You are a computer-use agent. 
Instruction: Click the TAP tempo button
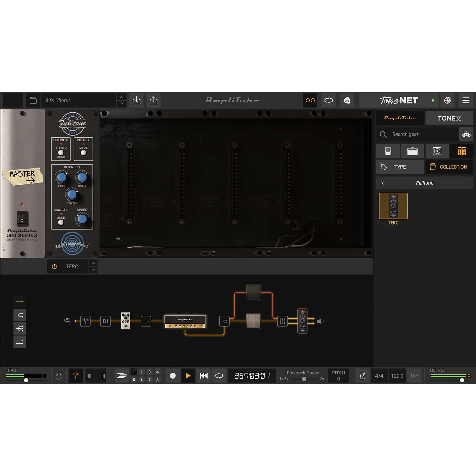point(414,376)
